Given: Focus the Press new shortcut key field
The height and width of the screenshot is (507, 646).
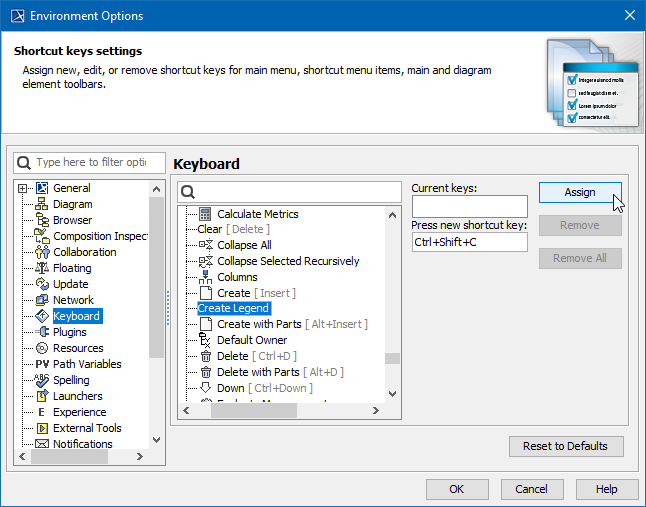Looking at the screenshot, I should pyautogui.click(x=469, y=242).
